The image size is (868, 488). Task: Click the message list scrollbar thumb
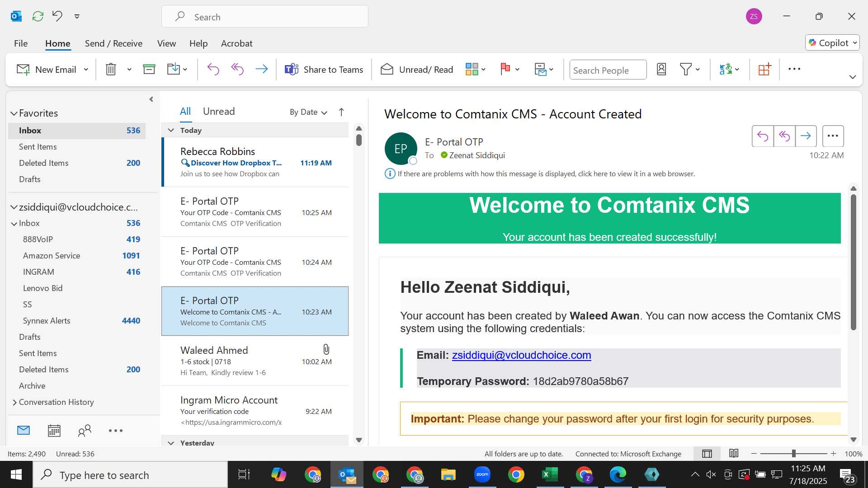pyautogui.click(x=359, y=140)
